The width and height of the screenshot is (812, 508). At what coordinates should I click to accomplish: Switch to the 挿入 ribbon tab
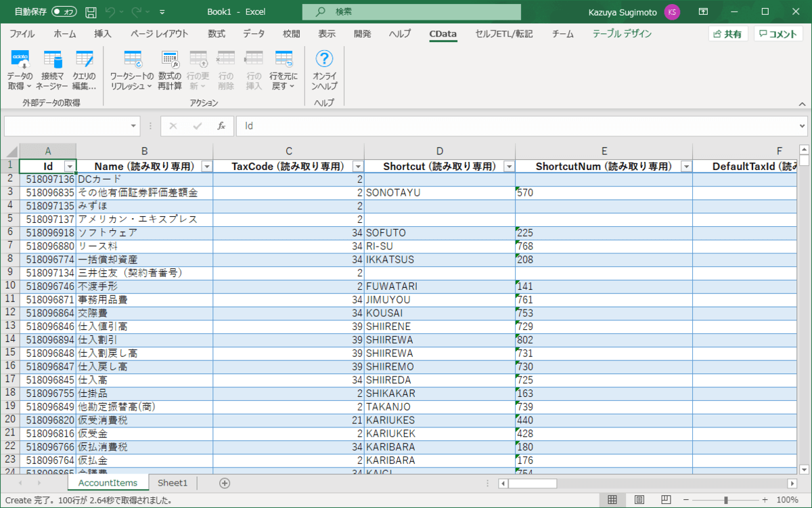point(103,34)
